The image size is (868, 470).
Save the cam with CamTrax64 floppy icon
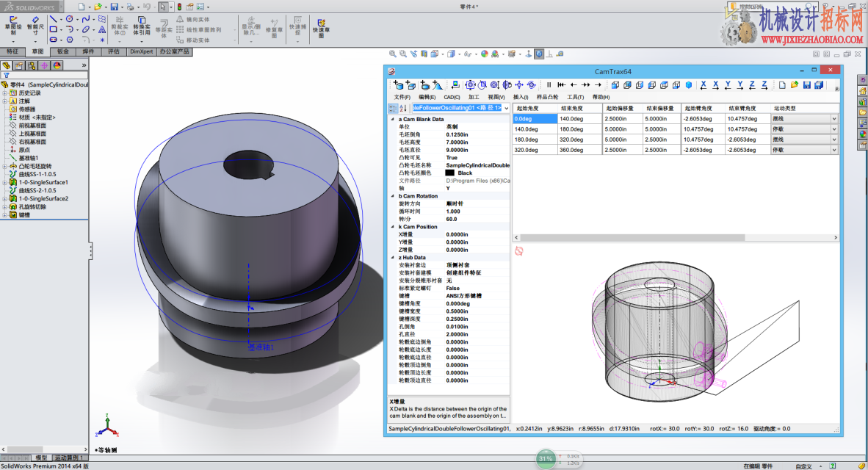click(x=807, y=84)
